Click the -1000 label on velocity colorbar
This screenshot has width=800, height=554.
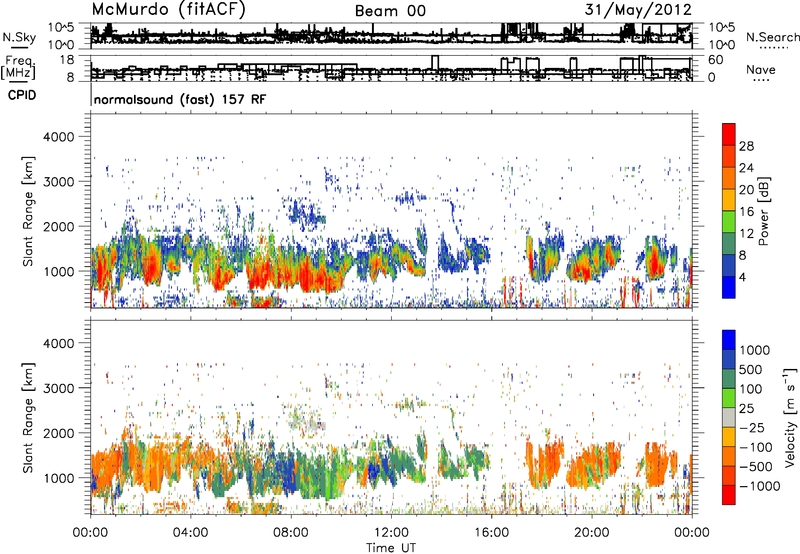[759, 486]
